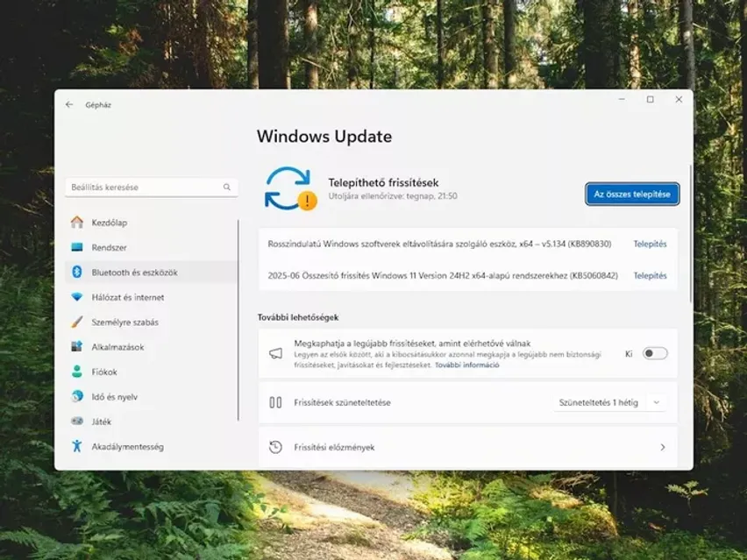747x560 pixels.
Task: Click the Alkalmazások apps icon
Action: point(76,347)
